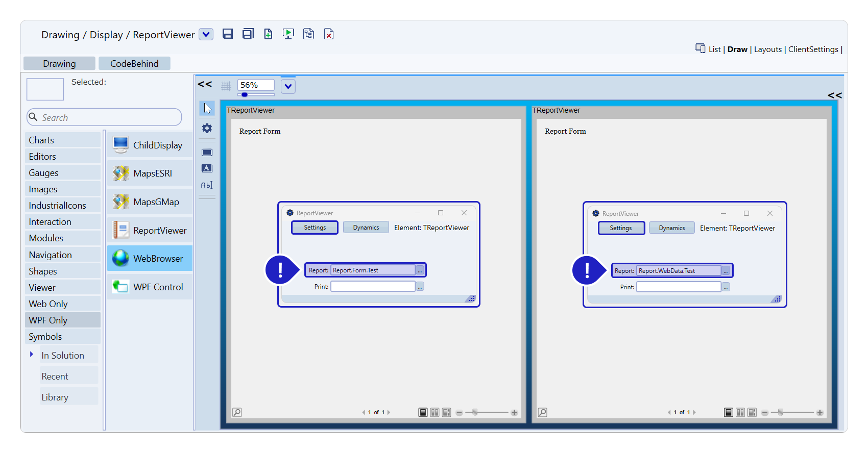This screenshot has width=868, height=453.
Task: Click the delete document red X icon
Action: click(x=329, y=34)
